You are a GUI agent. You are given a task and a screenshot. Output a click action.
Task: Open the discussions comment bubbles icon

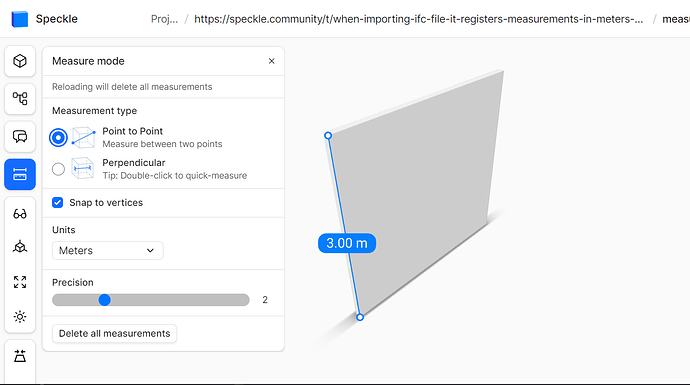pyautogui.click(x=20, y=136)
